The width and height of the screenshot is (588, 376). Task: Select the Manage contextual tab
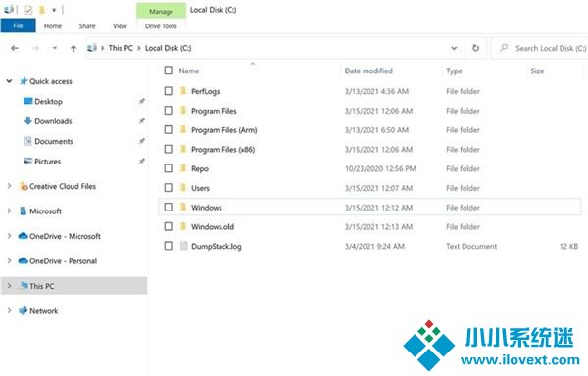pos(161,11)
